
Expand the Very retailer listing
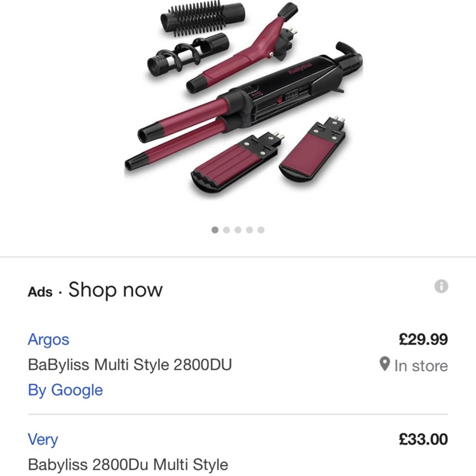[x=44, y=439]
